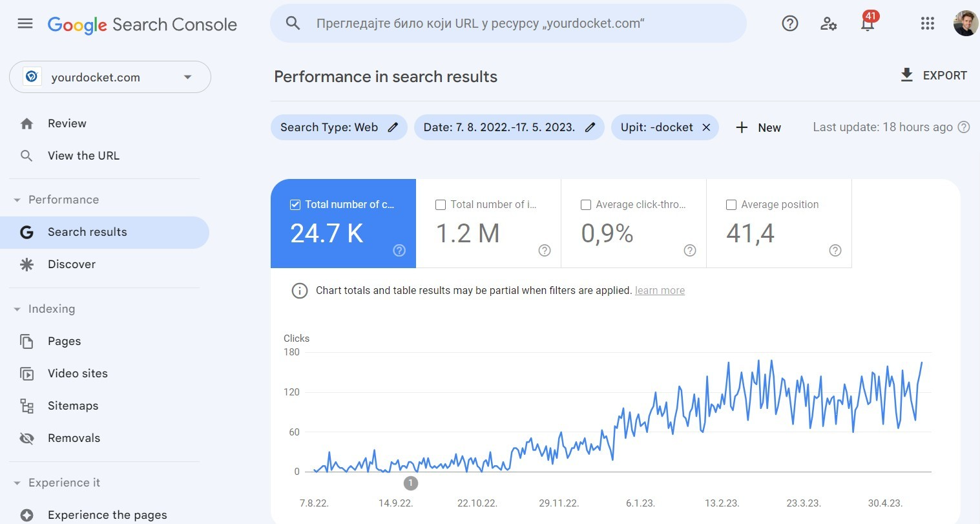Screen dimensions: 980x524
Task: Open the Google apps grid
Action: [928, 24]
